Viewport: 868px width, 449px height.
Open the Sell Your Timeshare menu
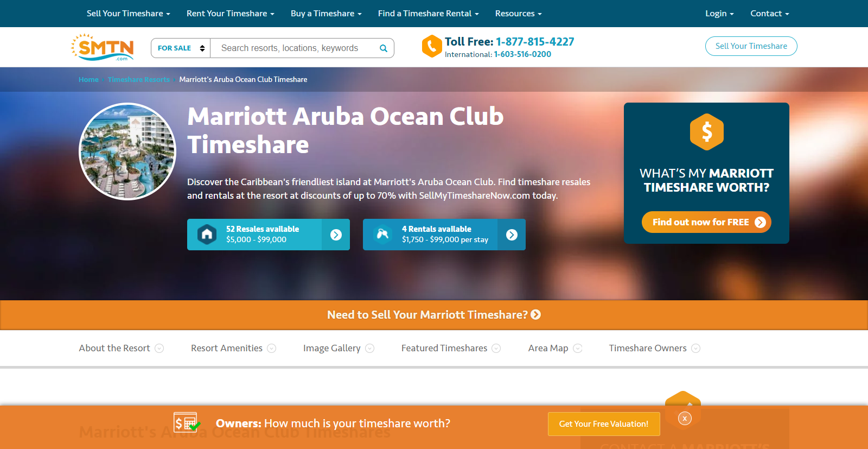coord(129,14)
